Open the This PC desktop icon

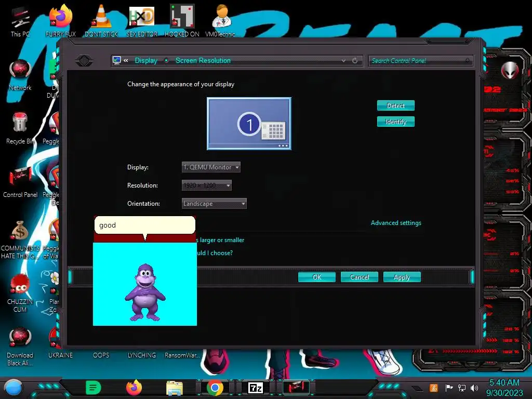(20, 21)
